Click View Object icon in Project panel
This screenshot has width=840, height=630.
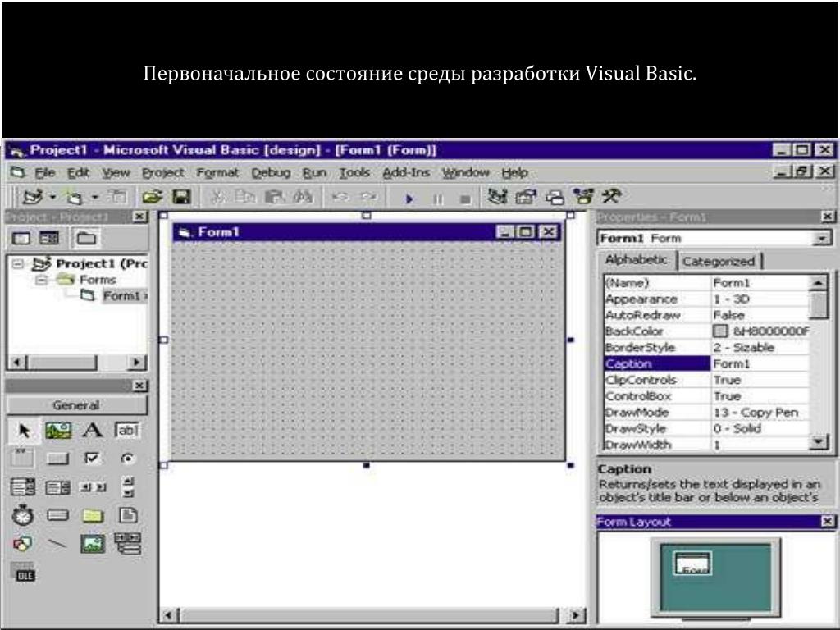(x=48, y=238)
